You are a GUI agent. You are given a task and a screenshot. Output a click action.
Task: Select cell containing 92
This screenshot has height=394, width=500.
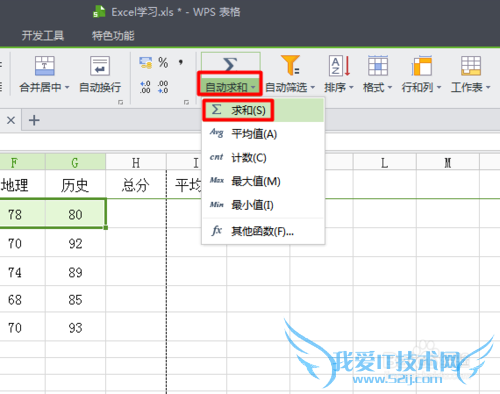[x=75, y=243]
